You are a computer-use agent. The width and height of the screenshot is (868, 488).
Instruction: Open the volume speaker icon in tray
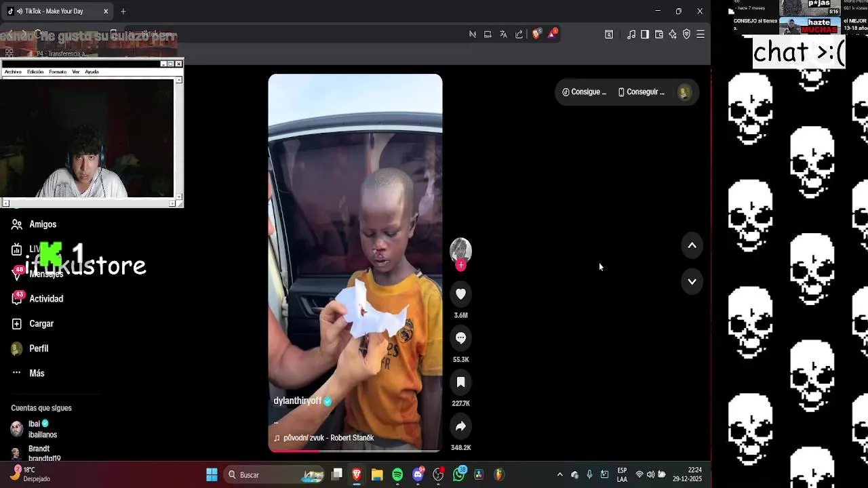coord(650,474)
